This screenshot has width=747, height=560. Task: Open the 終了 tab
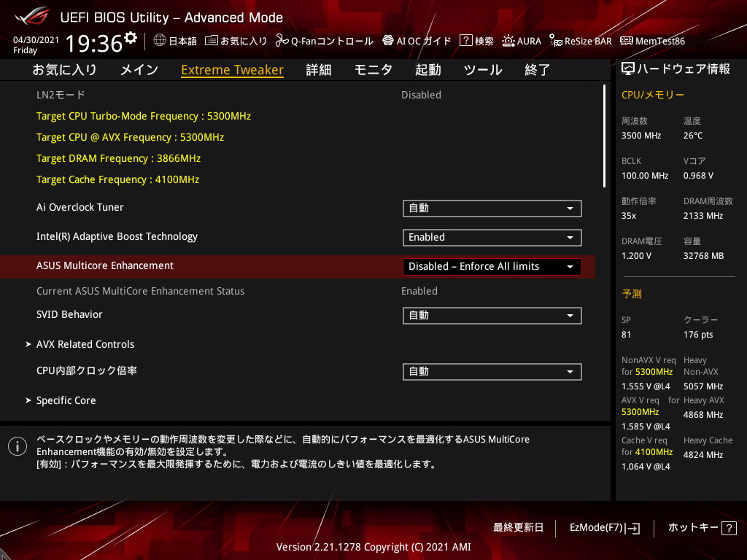pos(538,69)
